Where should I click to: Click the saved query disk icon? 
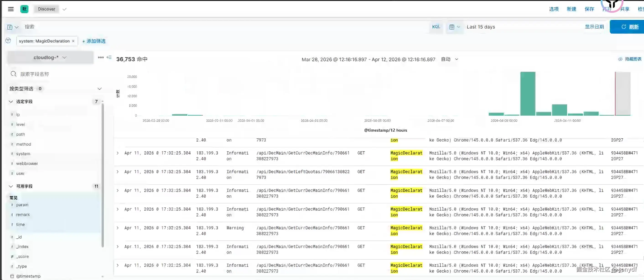click(10, 27)
